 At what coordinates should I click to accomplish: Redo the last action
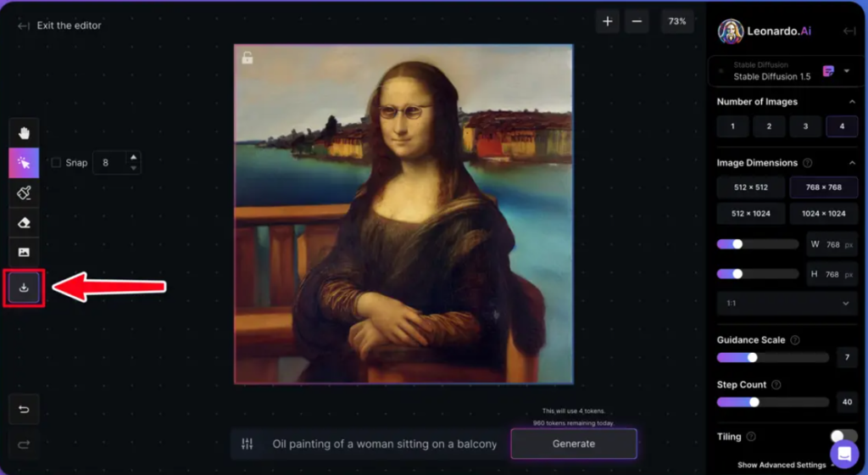coord(24,444)
